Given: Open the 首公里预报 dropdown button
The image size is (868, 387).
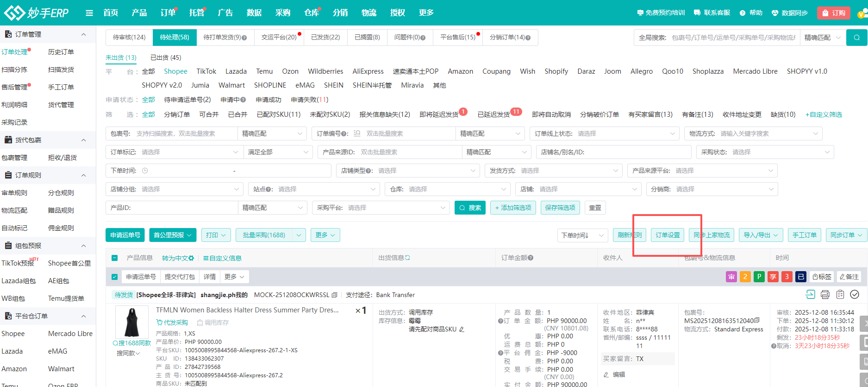Looking at the screenshot, I should tap(173, 235).
